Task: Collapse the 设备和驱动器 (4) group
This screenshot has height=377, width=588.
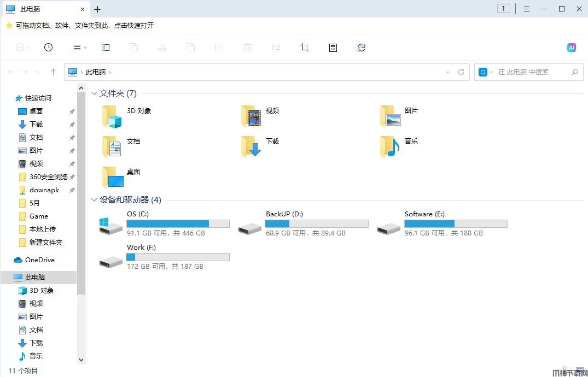Action: coord(94,200)
